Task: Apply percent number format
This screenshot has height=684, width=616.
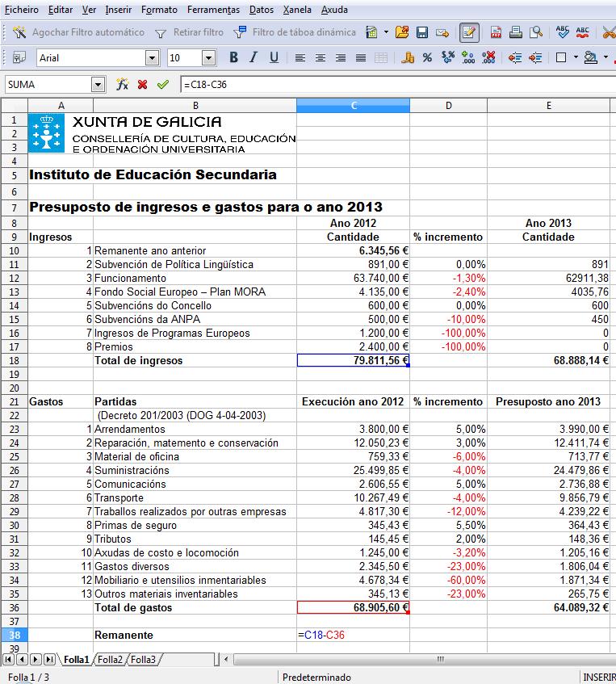Action: point(427,58)
